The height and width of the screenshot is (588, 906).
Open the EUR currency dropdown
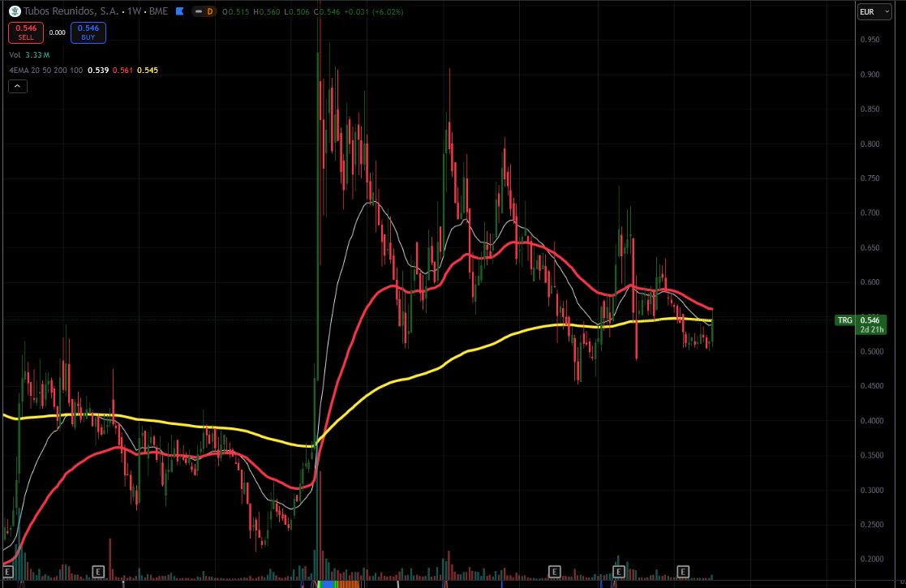[x=874, y=11]
